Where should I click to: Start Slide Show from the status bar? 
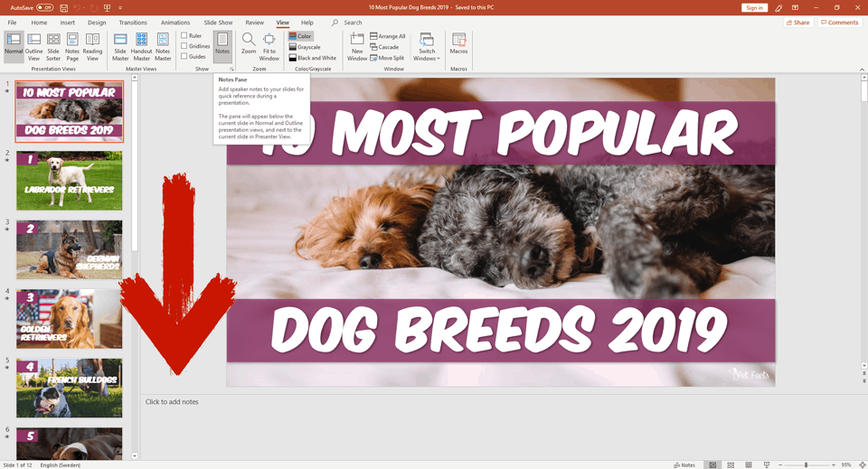click(x=767, y=465)
